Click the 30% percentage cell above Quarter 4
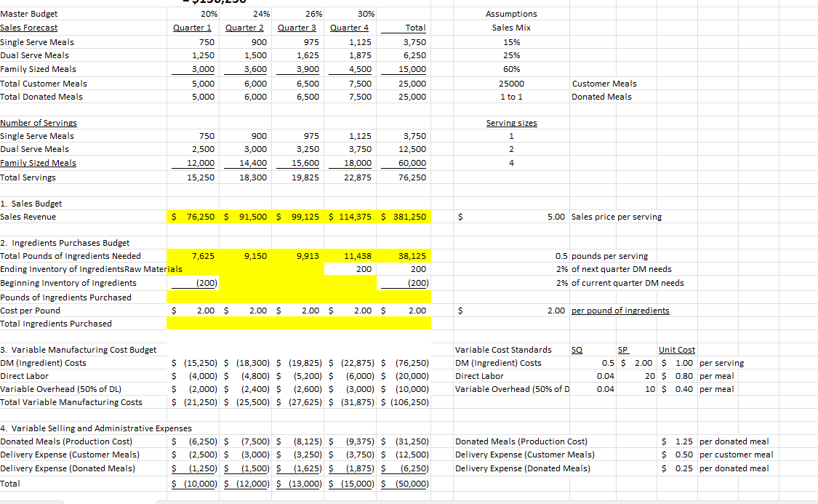This screenshot has width=818, height=504. [366, 14]
